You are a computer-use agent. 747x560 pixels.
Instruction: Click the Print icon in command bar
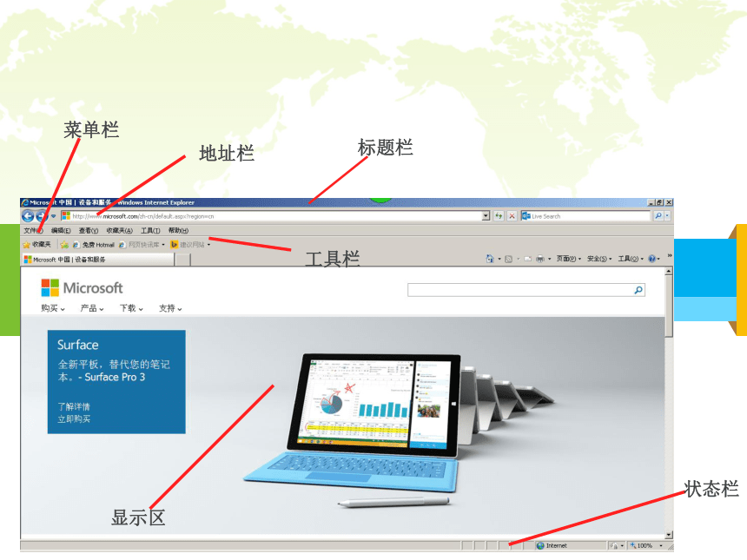point(539,259)
